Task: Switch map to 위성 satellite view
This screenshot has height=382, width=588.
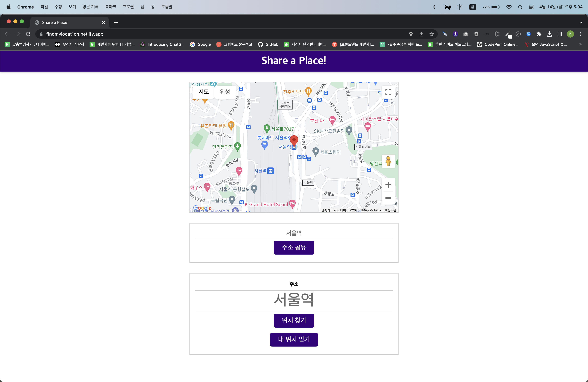Action: (x=225, y=92)
